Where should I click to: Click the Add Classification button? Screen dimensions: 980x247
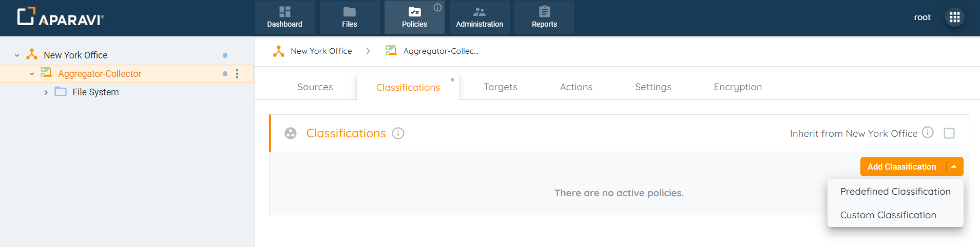pyautogui.click(x=901, y=167)
